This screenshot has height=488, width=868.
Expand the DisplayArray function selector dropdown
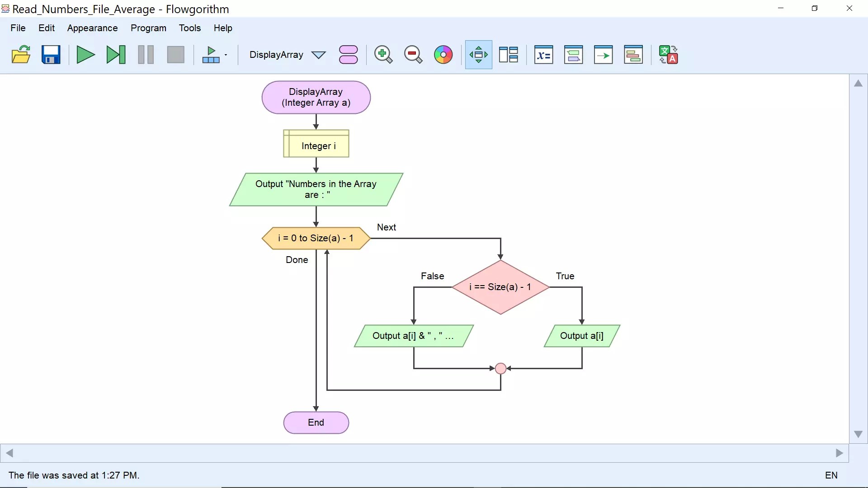(319, 55)
